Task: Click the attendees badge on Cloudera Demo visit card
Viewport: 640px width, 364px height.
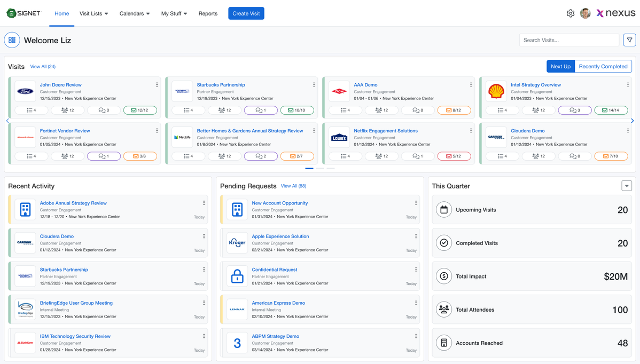Action: coord(538,156)
